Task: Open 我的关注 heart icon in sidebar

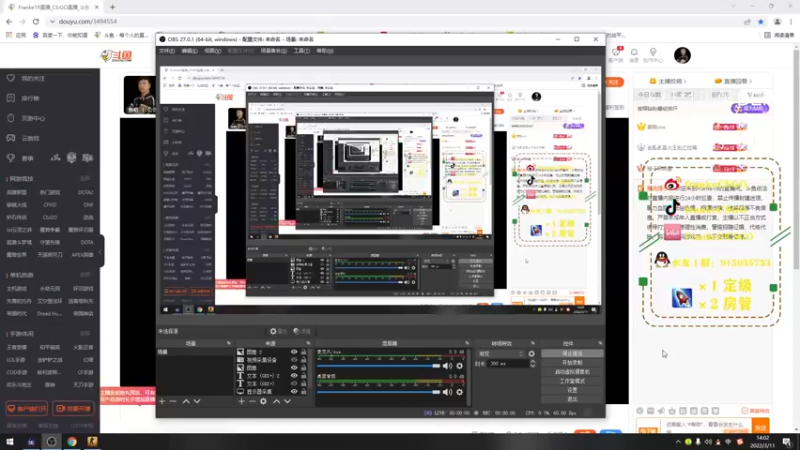Action: [11, 78]
